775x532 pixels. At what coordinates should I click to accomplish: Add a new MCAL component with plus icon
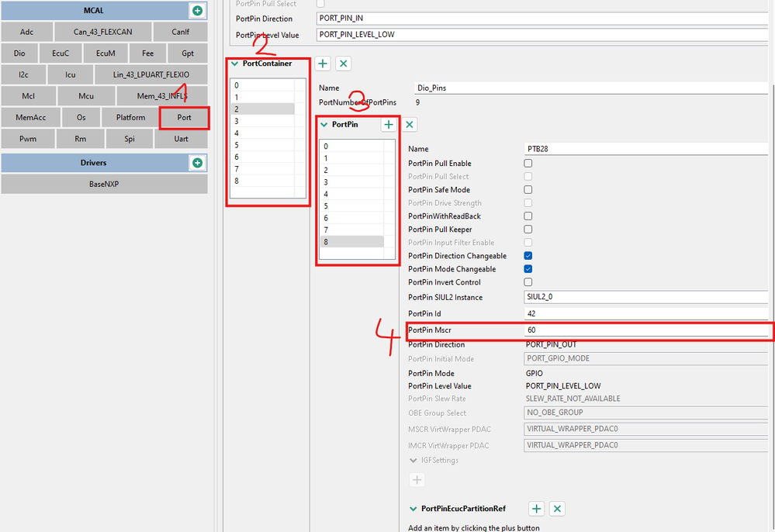click(197, 10)
